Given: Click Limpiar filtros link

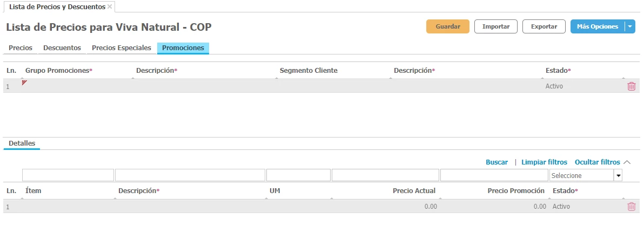Looking at the screenshot, I should 544,162.
